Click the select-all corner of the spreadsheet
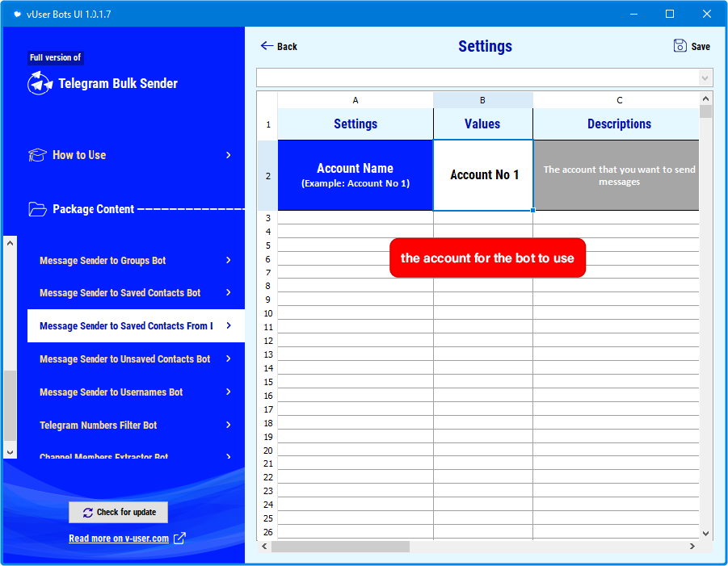 (267, 100)
